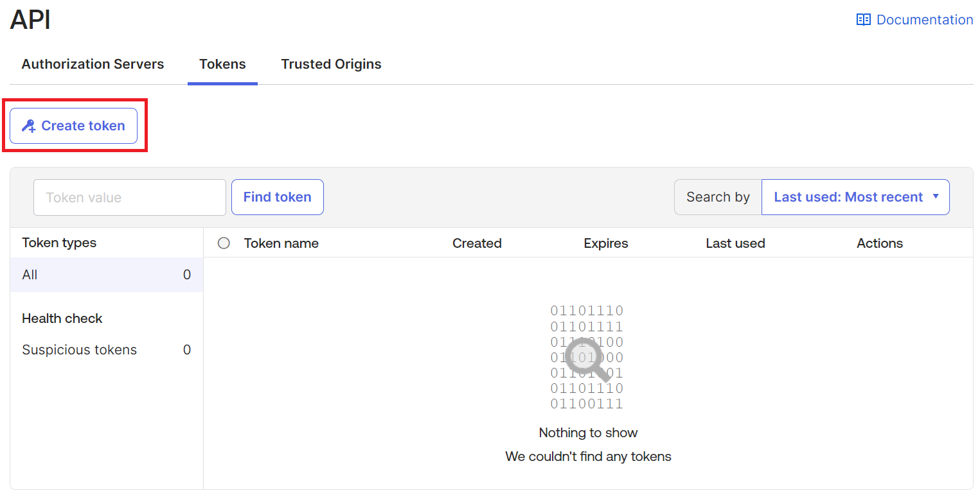Toggle the select-all tokens radio button
Image resolution: width=980 pixels, height=495 pixels.
[x=224, y=243]
